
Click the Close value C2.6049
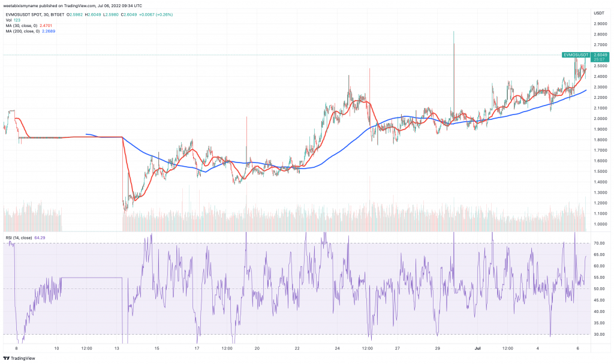(x=129, y=14)
